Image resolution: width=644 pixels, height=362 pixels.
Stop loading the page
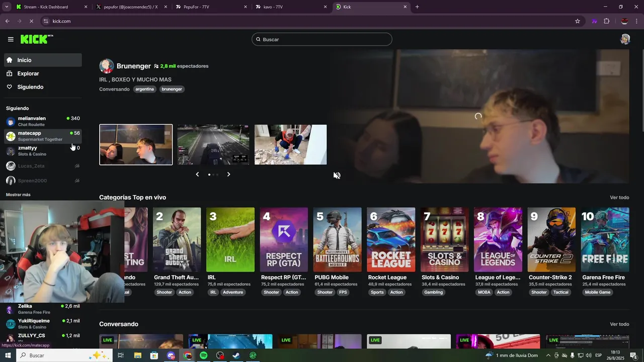click(31, 21)
